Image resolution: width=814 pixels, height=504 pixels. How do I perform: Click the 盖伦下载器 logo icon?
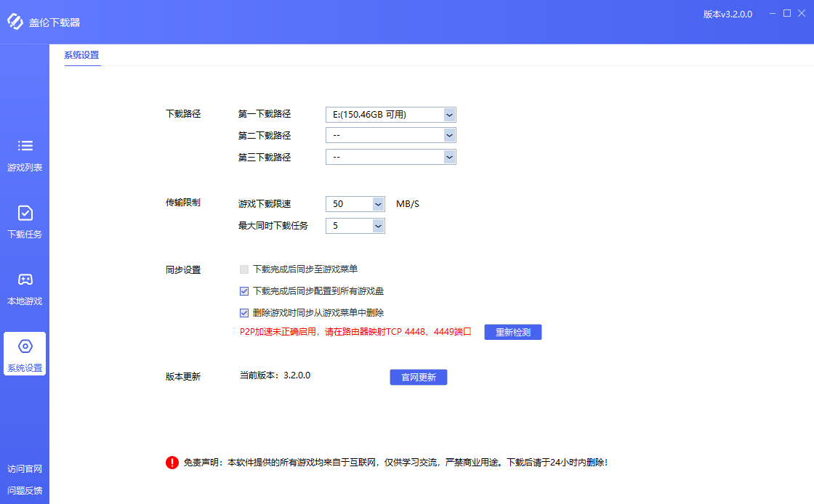pyautogui.click(x=16, y=23)
